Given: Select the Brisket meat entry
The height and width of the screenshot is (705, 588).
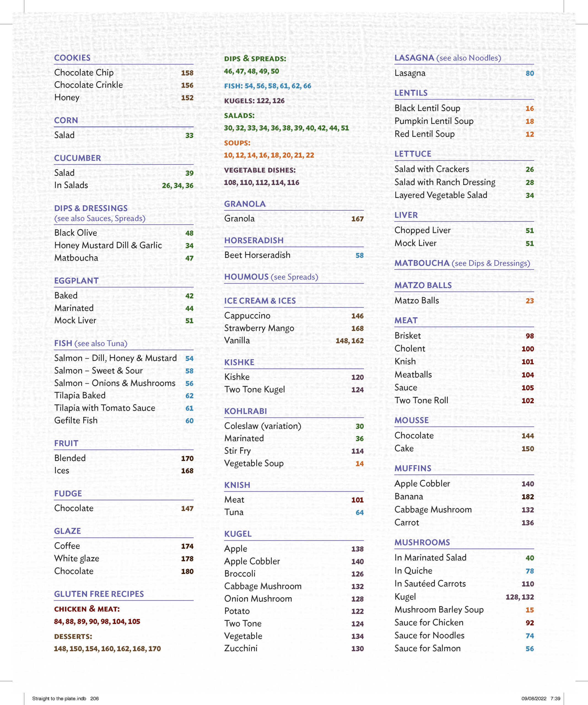Looking at the screenshot, I should coord(407,336).
